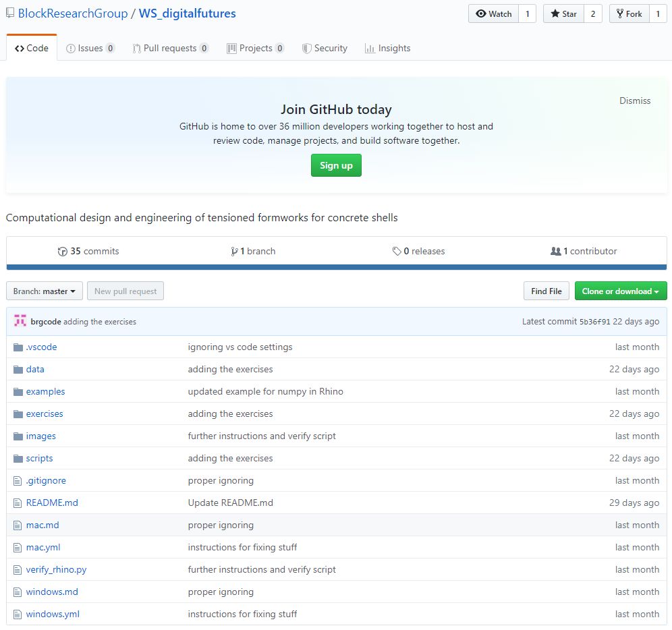672x630 pixels.
Task: Click the Fork button
Action: pos(629,13)
